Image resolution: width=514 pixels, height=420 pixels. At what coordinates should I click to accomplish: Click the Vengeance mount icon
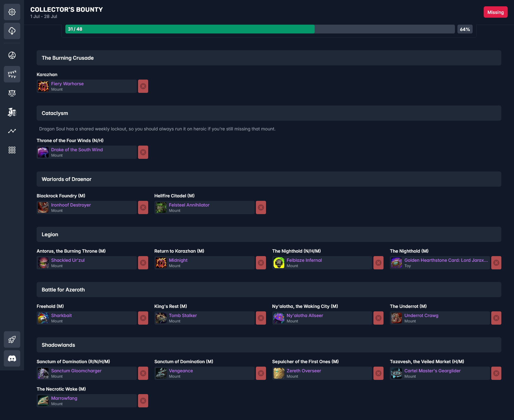(x=161, y=373)
